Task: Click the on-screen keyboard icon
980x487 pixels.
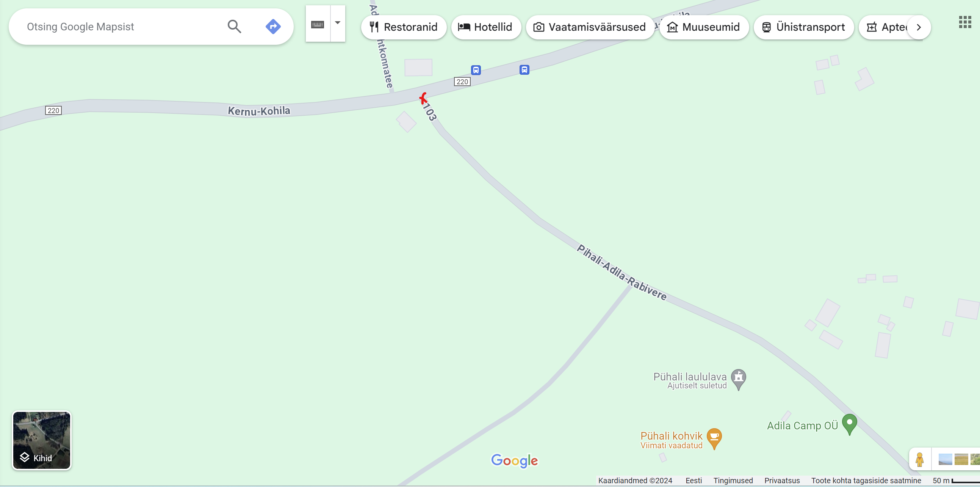Action: (318, 24)
